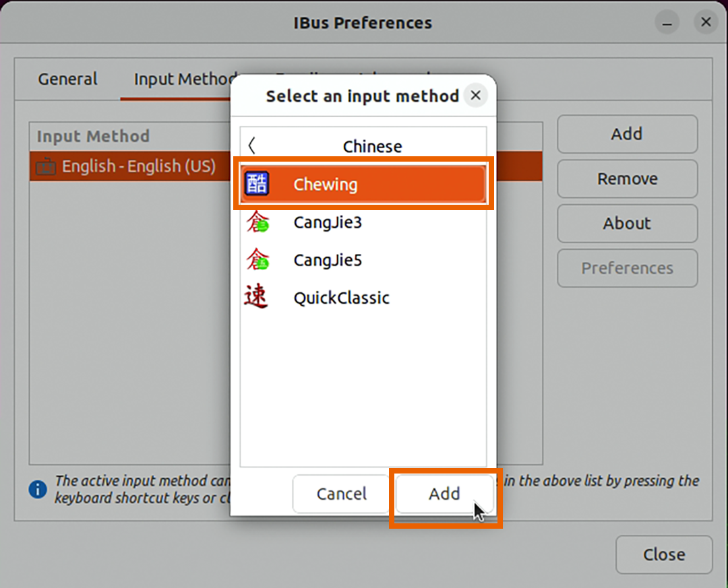Open the About button
Image resolution: width=728 pixels, height=588 pixels.
pos(627,223)
